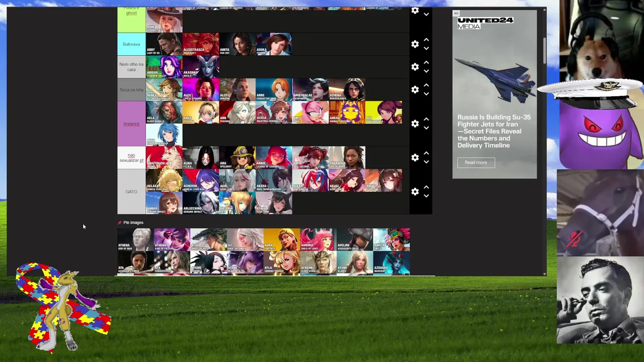Select Aloy Horizon image

coord(237,89)
